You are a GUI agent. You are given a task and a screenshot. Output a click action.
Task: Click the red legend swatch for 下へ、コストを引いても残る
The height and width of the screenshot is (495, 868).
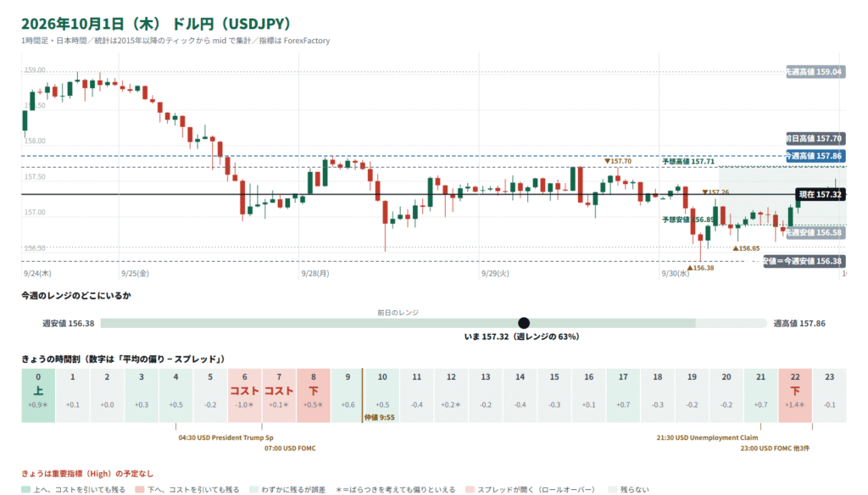(140, 489)
